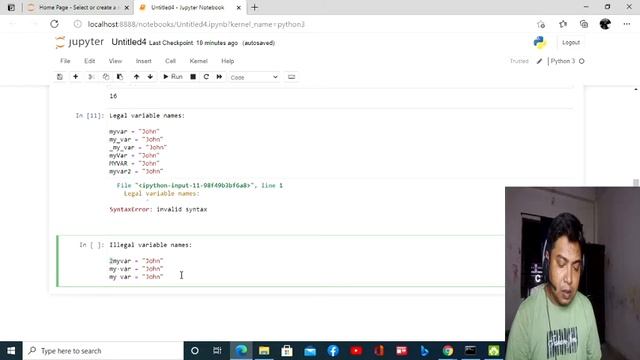Click the Jupyter logo
Image resolution: width=640 pixels, height=360 pixels.
point(80,42)
